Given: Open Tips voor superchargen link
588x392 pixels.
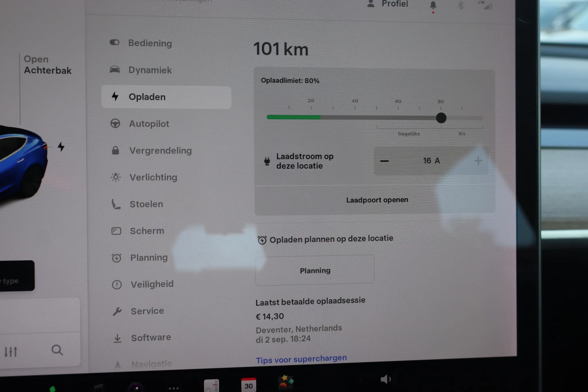Looking at the screenshot, I should (x=301, y=359).
